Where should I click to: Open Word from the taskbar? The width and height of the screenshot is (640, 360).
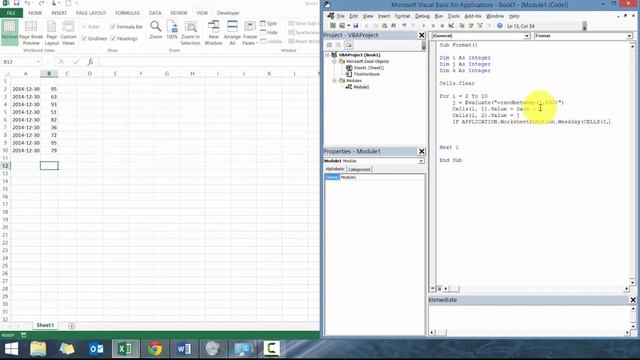(184, 349)
